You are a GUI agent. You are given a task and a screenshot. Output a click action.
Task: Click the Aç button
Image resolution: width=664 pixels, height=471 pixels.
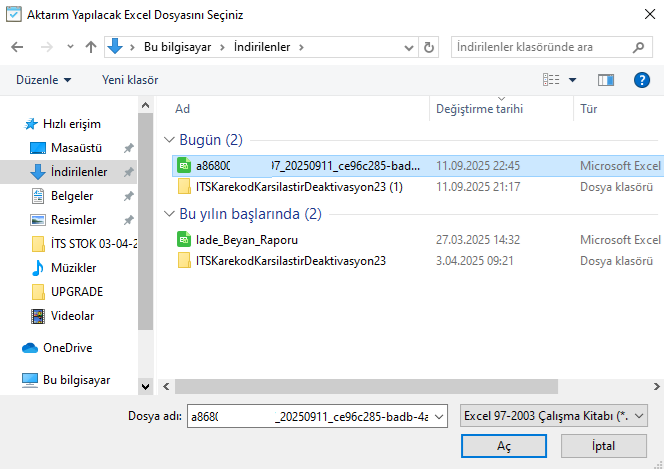504,446
